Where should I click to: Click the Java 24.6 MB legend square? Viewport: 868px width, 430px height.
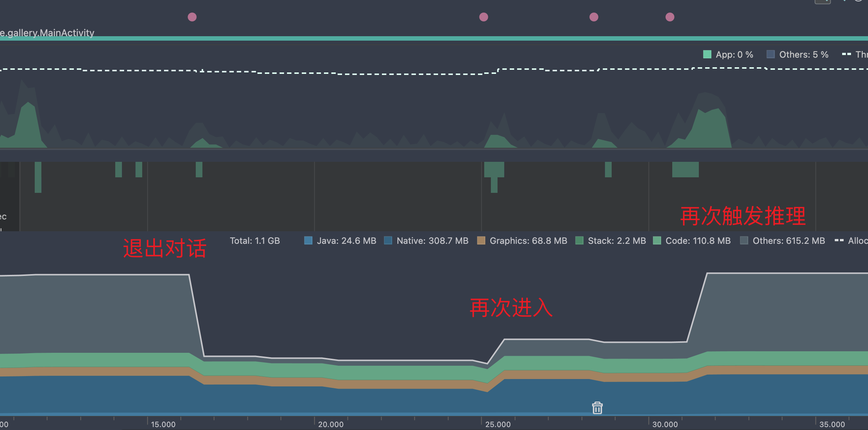pyautogui.click(x=308, y=241)
